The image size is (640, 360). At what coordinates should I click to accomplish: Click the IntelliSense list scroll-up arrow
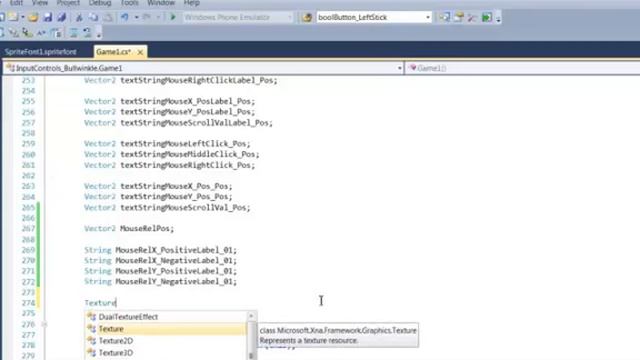251,316
